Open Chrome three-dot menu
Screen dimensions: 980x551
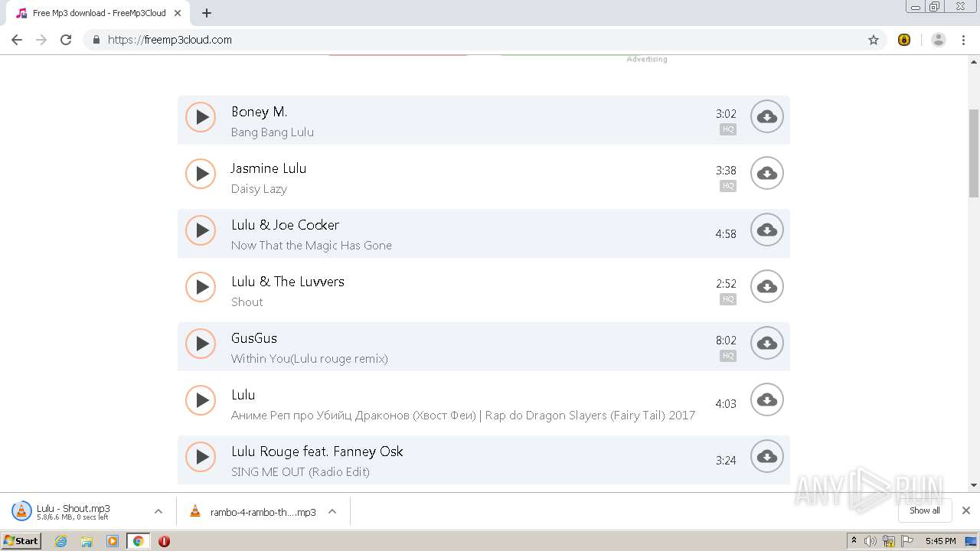(x=963, y=40)
